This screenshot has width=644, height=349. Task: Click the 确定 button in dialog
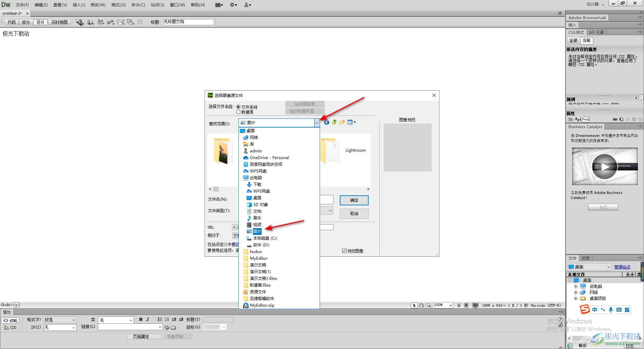coord(354,200)
